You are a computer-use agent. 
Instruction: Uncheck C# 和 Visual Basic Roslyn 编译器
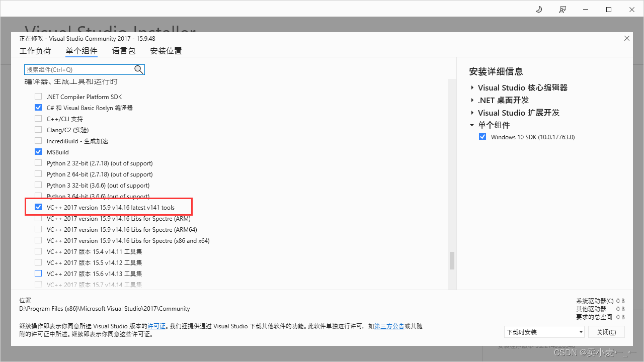(38, 108)
